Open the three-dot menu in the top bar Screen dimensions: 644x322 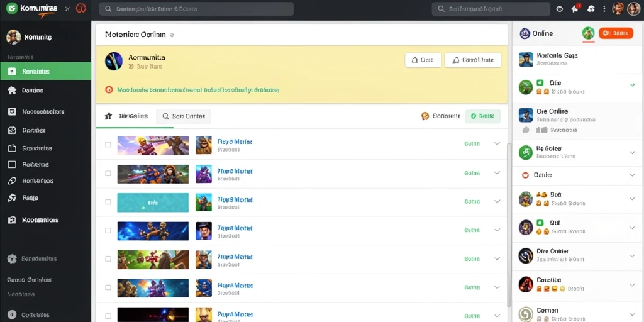coord(604,9)
